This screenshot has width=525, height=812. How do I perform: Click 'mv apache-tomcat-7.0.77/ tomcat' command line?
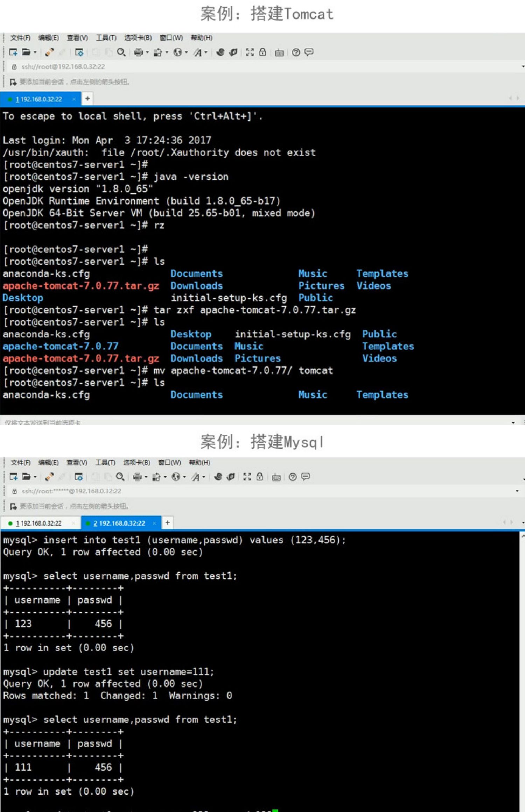168,370
